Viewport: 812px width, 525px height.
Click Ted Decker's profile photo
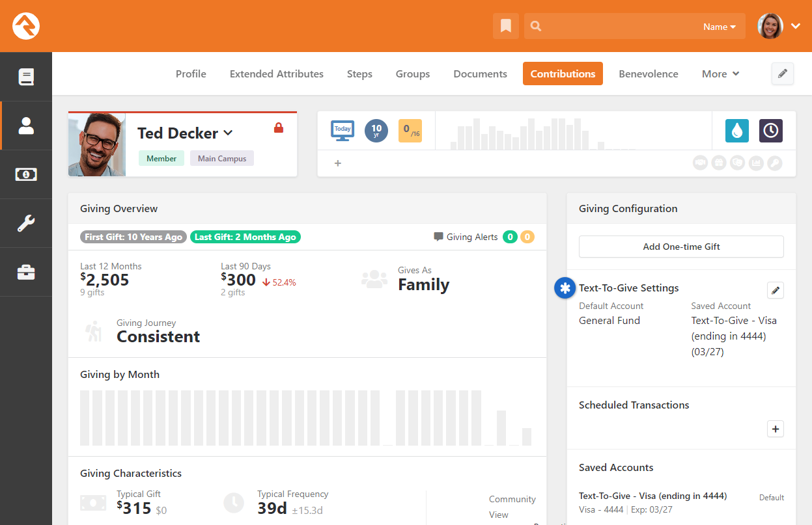(x=97, y=144)
